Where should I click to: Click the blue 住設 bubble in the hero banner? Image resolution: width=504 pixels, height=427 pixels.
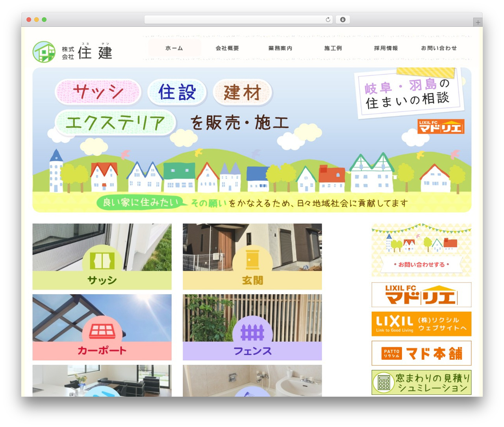177,92
